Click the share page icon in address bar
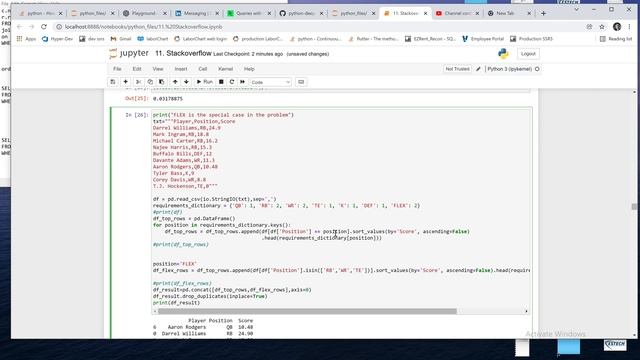Image resolution: width=640 pixels, height=360 pixels. [x=589, y=27]
